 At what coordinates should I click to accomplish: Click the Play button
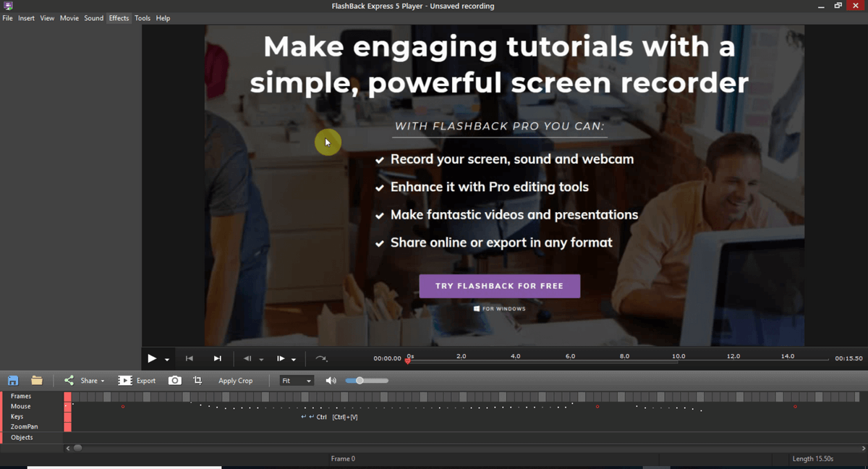pos(152,358)
